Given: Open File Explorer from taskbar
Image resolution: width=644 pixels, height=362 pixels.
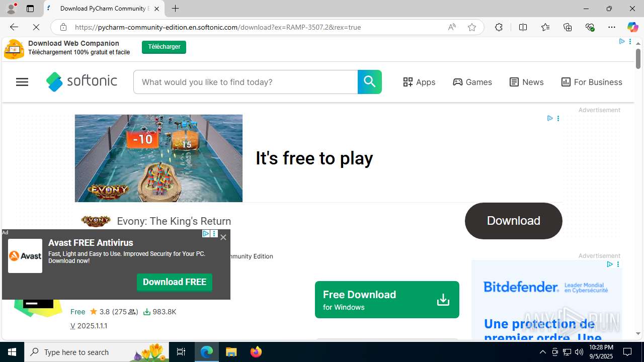Looking at the screenshot, I should pos(231,352).
